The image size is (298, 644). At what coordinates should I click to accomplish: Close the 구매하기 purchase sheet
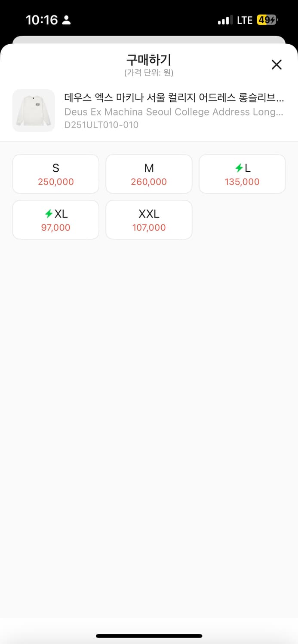click(x=276, y=65)
